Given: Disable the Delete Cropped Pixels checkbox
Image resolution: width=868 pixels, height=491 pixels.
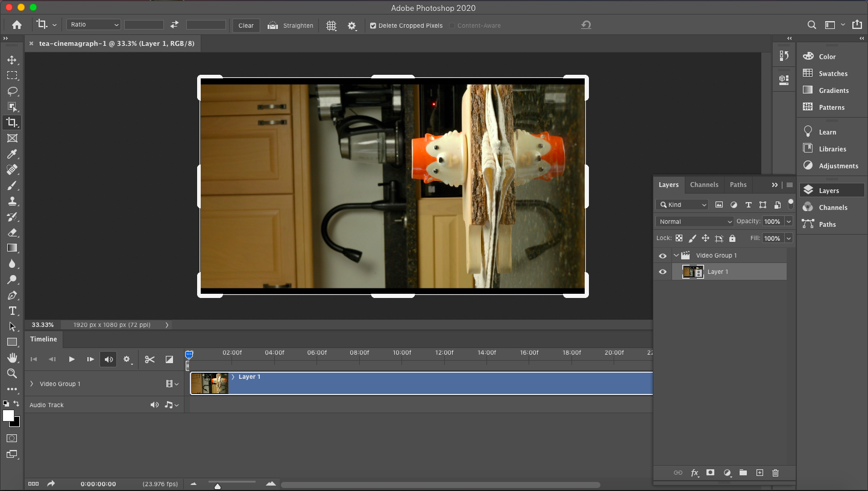Looking at the screenshot, I should 374,25.
